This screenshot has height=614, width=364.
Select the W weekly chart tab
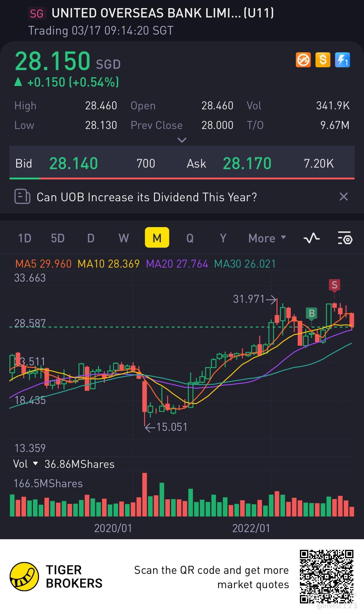[x=124, y=238]
